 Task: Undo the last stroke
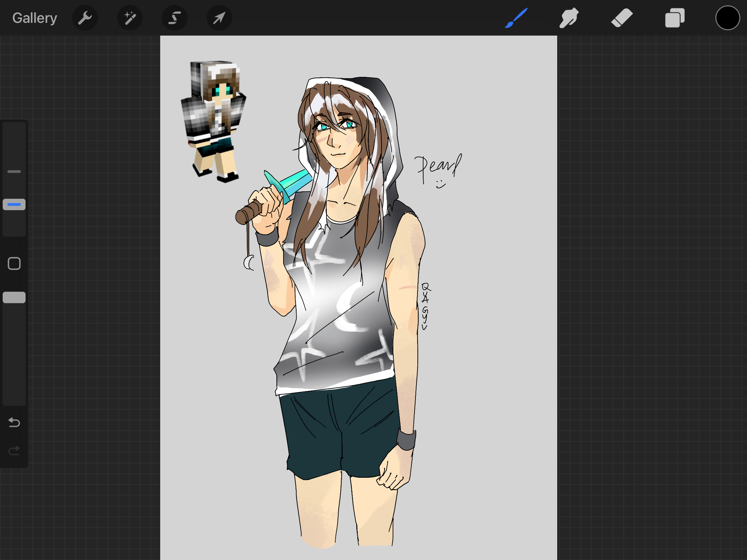(x=14, y=422)
